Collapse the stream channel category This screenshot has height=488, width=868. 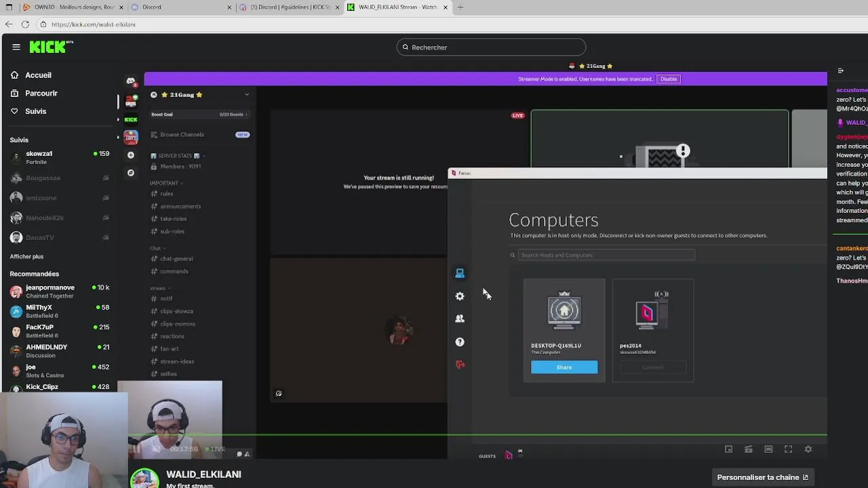click(x=159, y=288)
